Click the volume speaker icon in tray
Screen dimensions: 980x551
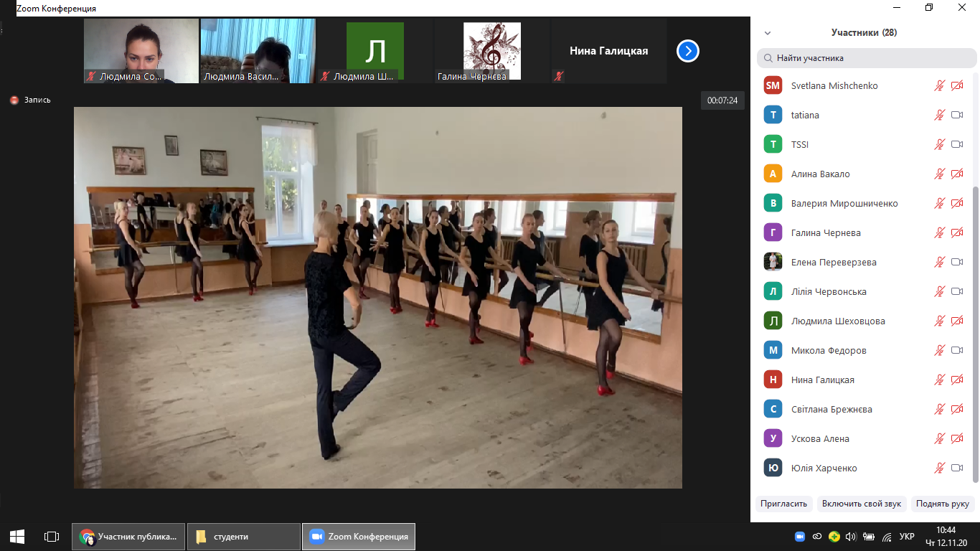pos(851,537)
